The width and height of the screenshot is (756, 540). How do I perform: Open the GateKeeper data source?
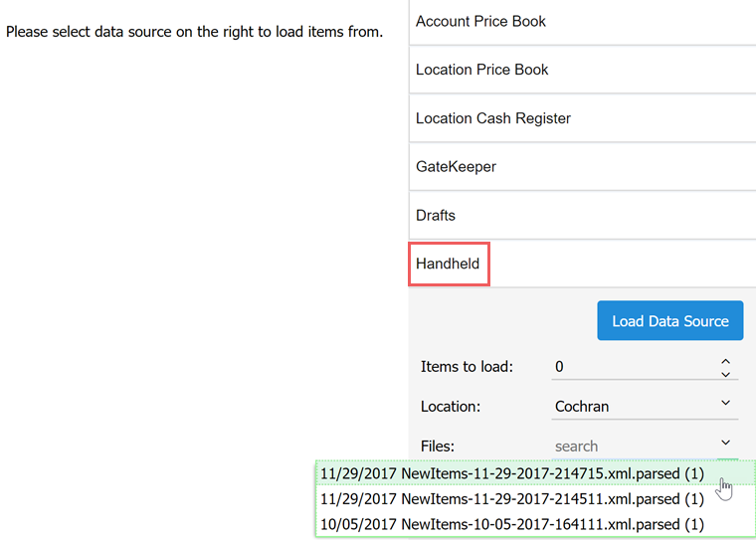pos(583,167)
